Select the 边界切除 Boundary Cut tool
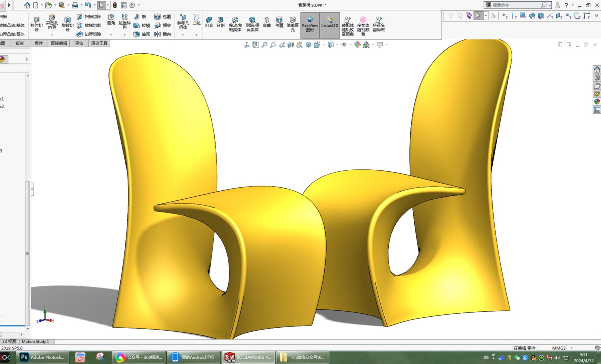 89,34
